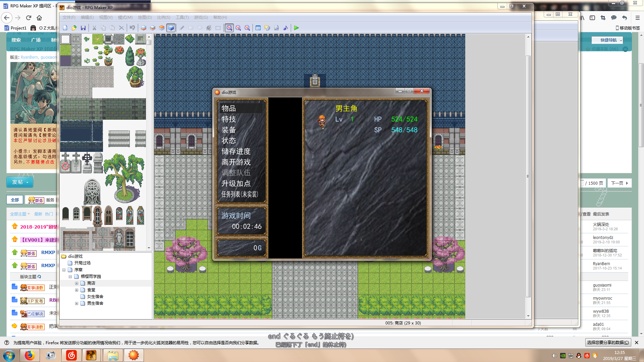Open the 游戏(G) menu
Viewport: 644px width, 362px height.
[201, 17]
